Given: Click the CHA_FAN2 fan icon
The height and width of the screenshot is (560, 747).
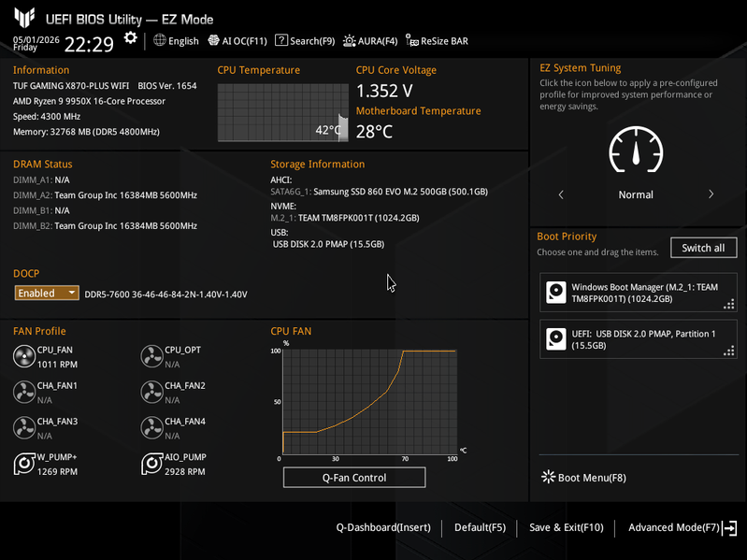Looking at the screenshot, I should (x=152, y=393).
